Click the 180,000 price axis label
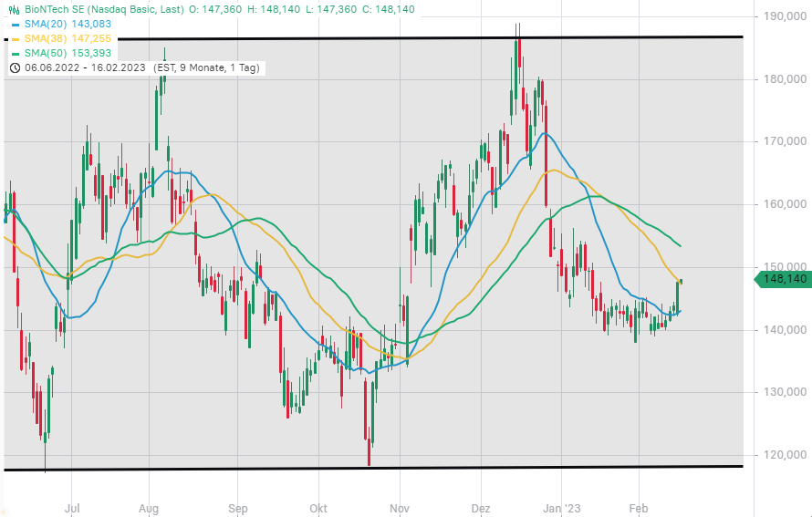The height and width of the screenshot is (517, 812). pyautogui.click(x=785, y=79)
